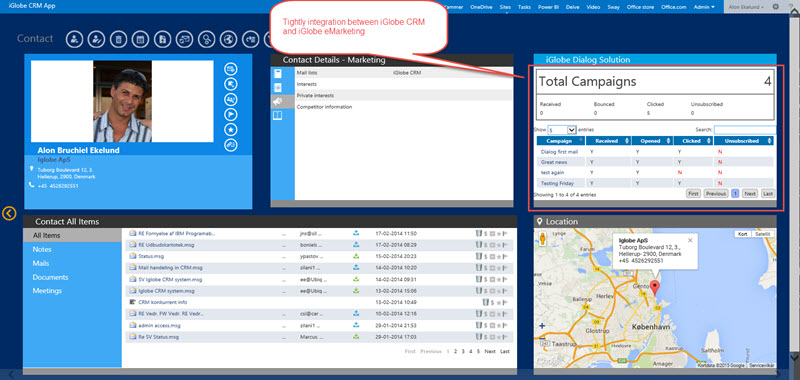Click Next in Contact All Items pager
The height and width of the screenshot is (380, 800).
490,351
